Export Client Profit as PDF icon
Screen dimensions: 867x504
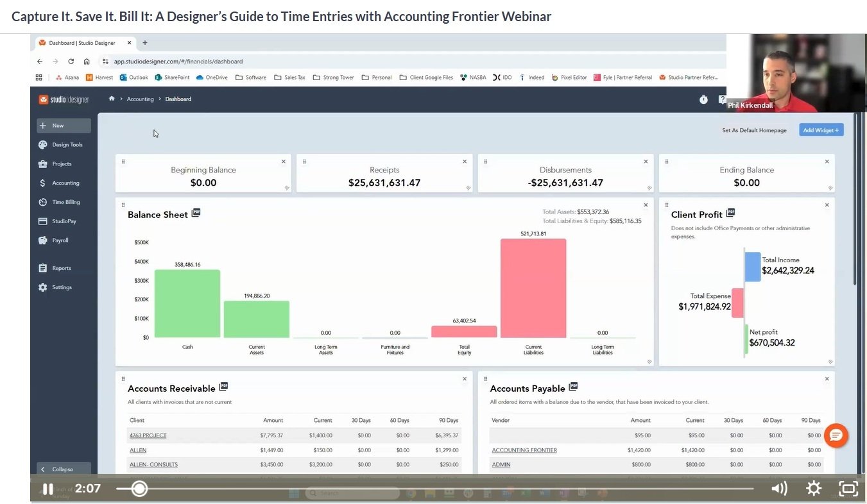730,213
